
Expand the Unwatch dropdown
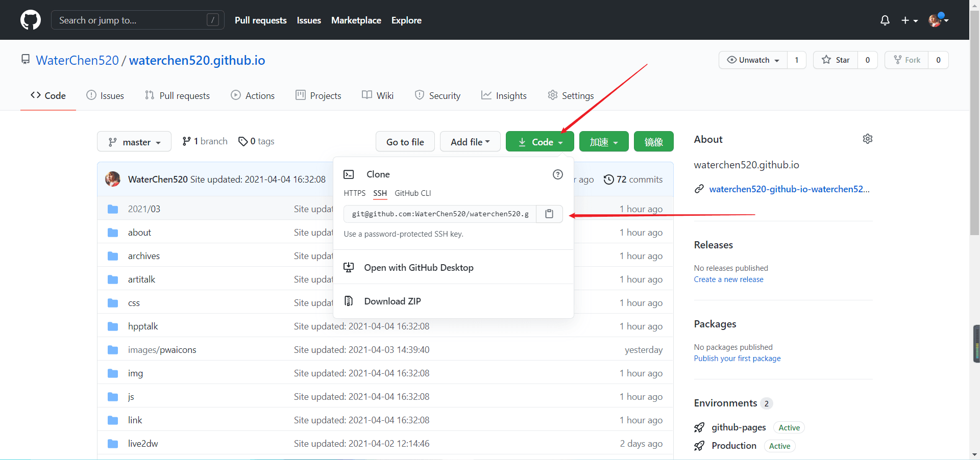pos(753,60)
